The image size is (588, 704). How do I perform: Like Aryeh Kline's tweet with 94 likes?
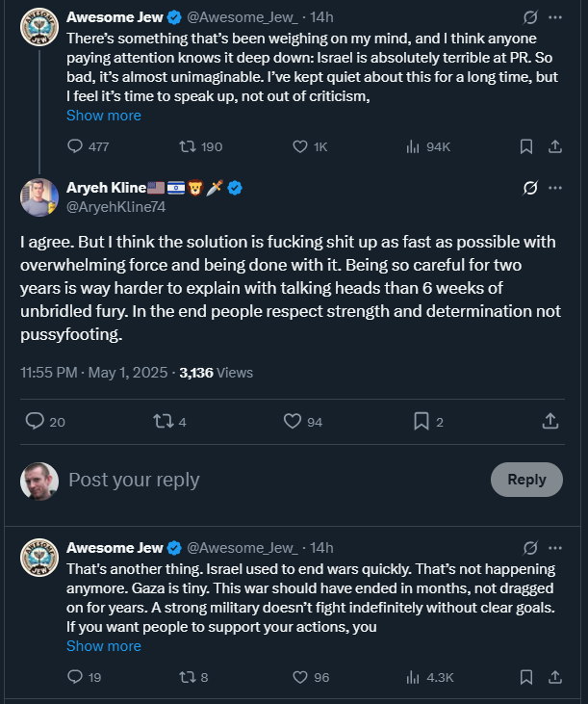pos(293,421)
